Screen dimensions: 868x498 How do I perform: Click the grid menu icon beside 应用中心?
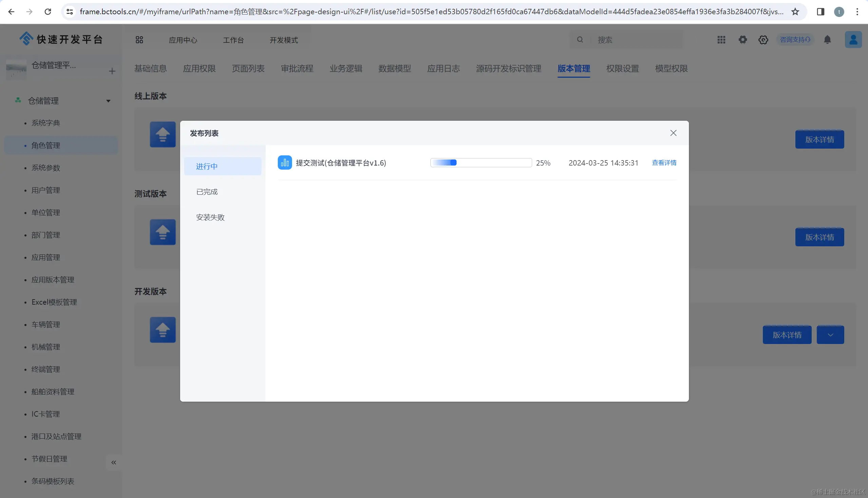[139, 40]
